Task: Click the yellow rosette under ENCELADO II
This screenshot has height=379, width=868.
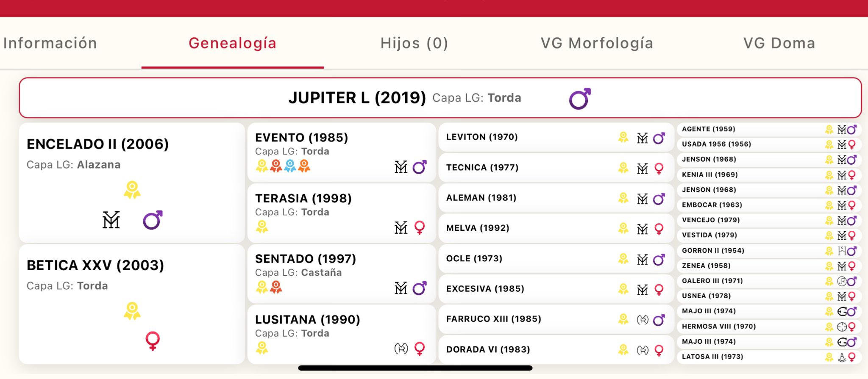Action: (132, 190)
